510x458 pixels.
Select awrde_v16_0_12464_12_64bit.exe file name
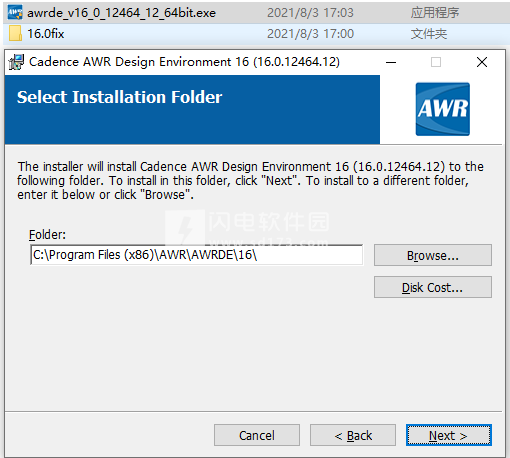coord(121,13)
